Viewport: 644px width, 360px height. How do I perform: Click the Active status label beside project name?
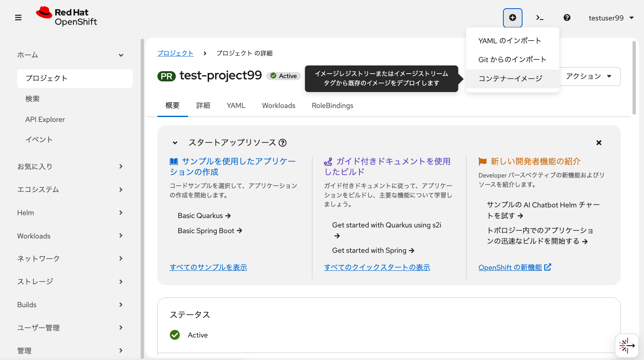pos(284,76)
